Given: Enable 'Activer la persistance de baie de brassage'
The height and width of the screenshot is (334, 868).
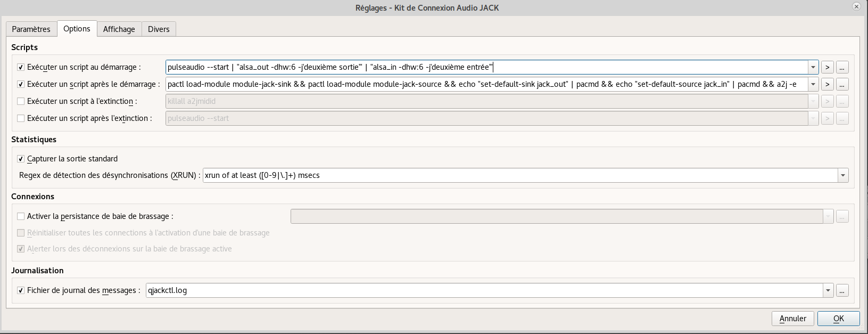Looking at the screenshot, I should [x=21, y=216].
